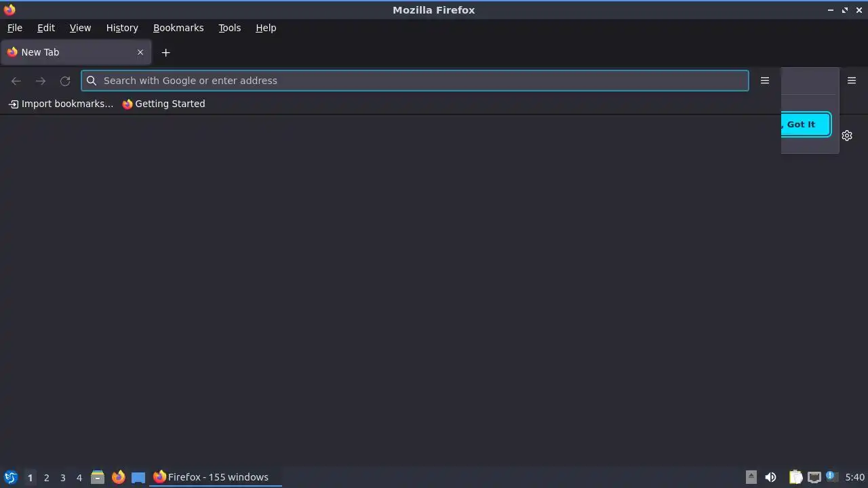Open the hamburger menu at far right
This screenshot has width=868, height=488.
(x=852, y=81)
